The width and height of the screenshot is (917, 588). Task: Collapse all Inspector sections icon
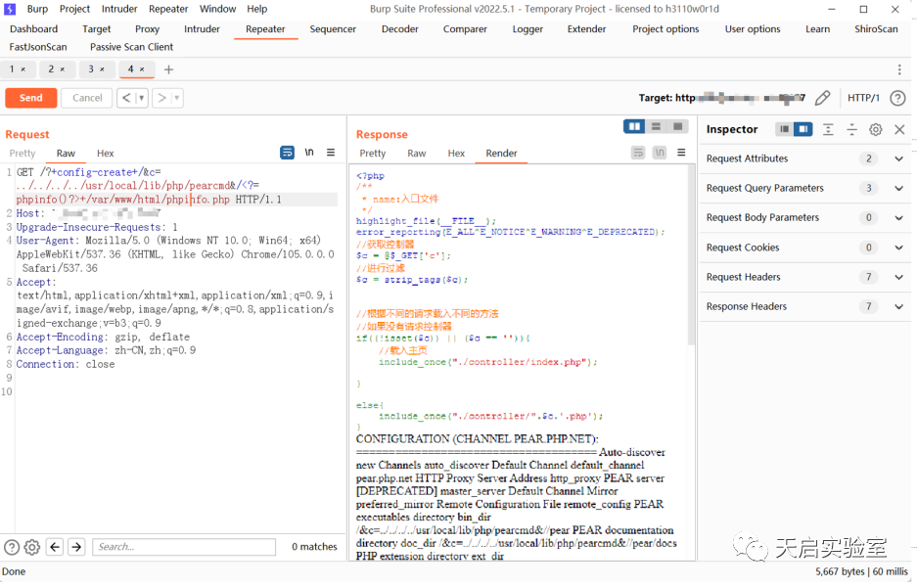pyautogui.click(x=852, y=129)
